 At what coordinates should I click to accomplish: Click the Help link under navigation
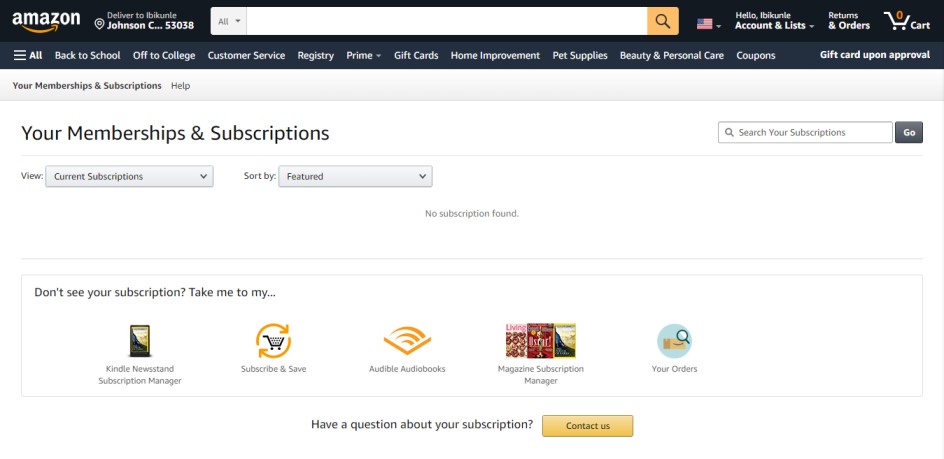click(181, 86)
